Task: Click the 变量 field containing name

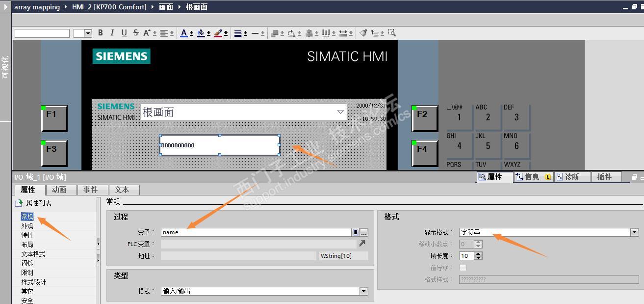Action: click(256, 232)
